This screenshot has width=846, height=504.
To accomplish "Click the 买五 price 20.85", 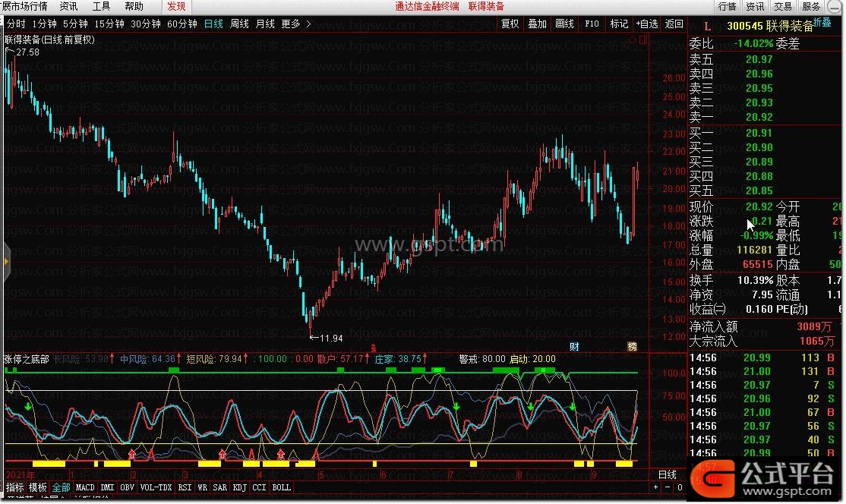I will (759, 191).
